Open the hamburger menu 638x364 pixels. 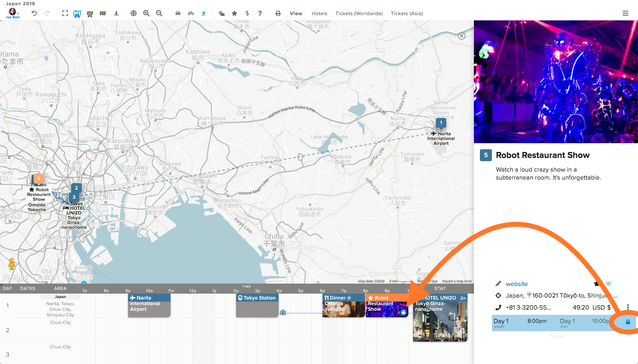point(626,13)
